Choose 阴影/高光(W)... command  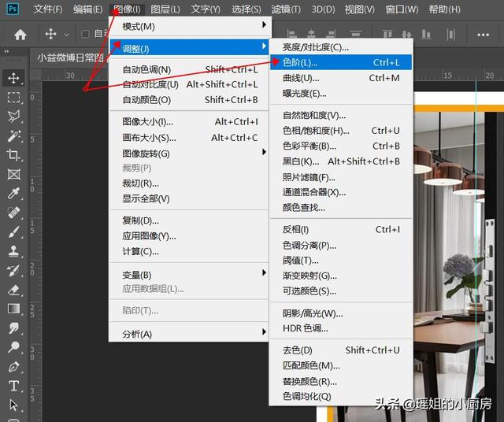click(x=341, y=313)
